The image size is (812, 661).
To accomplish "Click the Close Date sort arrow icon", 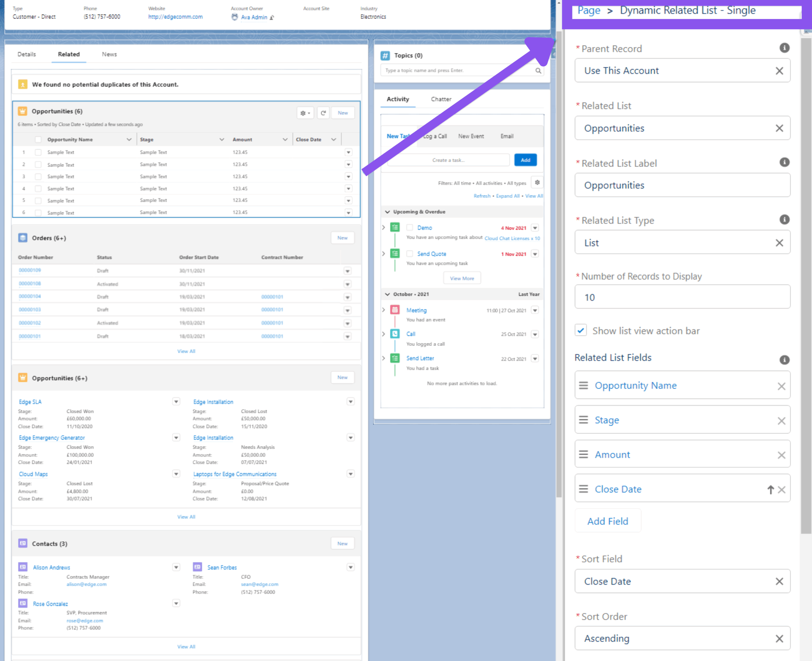I will coord(770,489).
